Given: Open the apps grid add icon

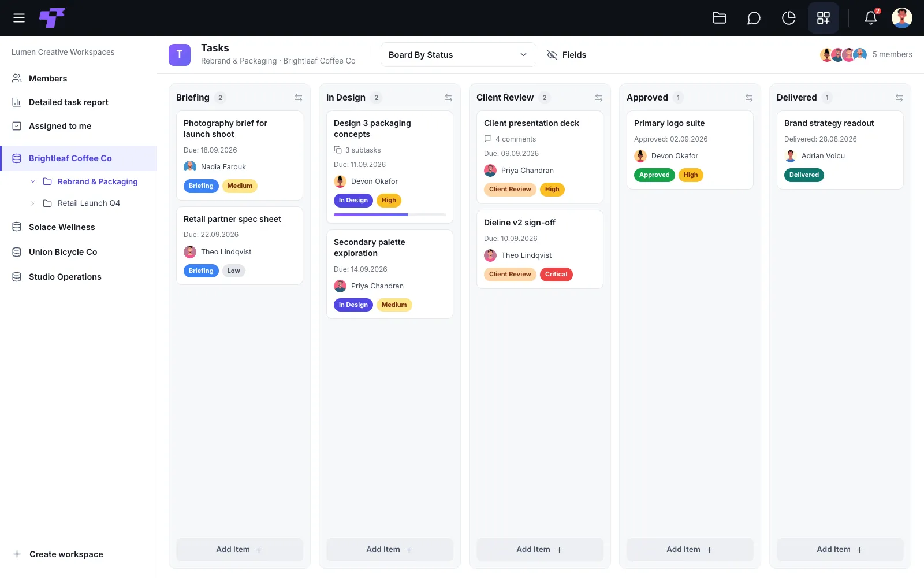Looking at the screenshot, I should pyautogui.click(x=824, y=18).
